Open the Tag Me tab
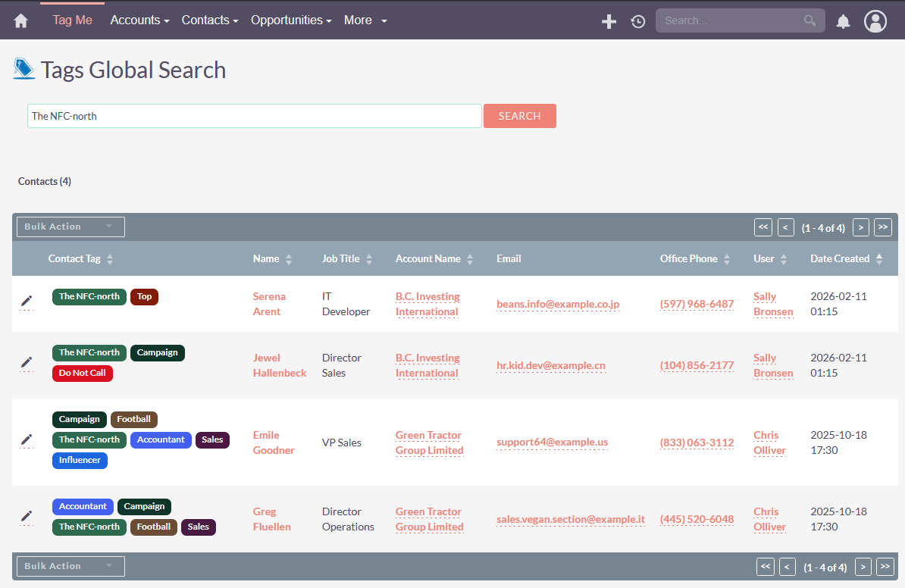Viewport: 905px width, 588px height. coord(73,20)
